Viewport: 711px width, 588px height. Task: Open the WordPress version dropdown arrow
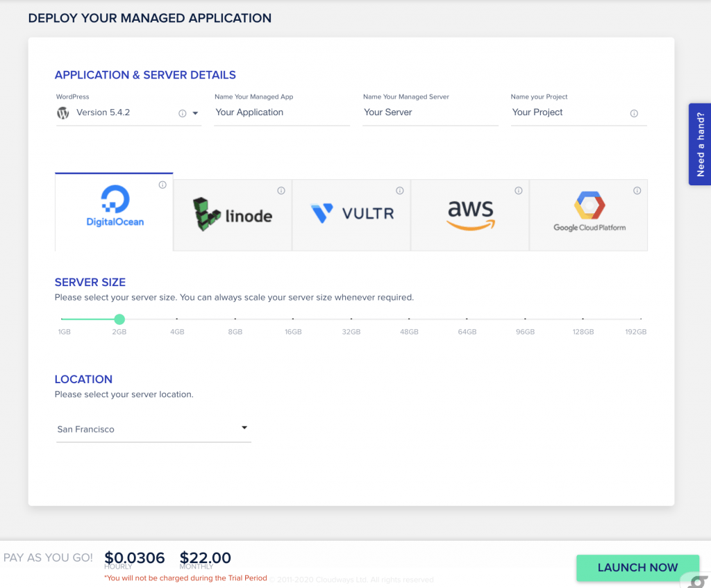pyautogui.click(x=195, y=113)
